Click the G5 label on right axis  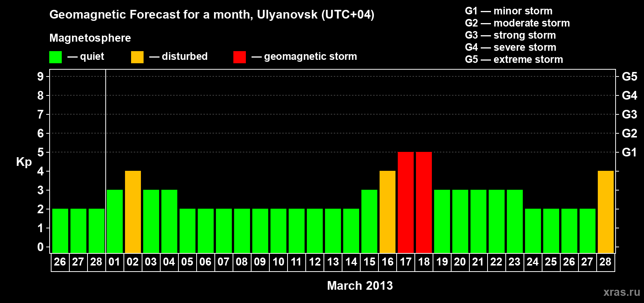pyautogui.click(x=629, y=77)
